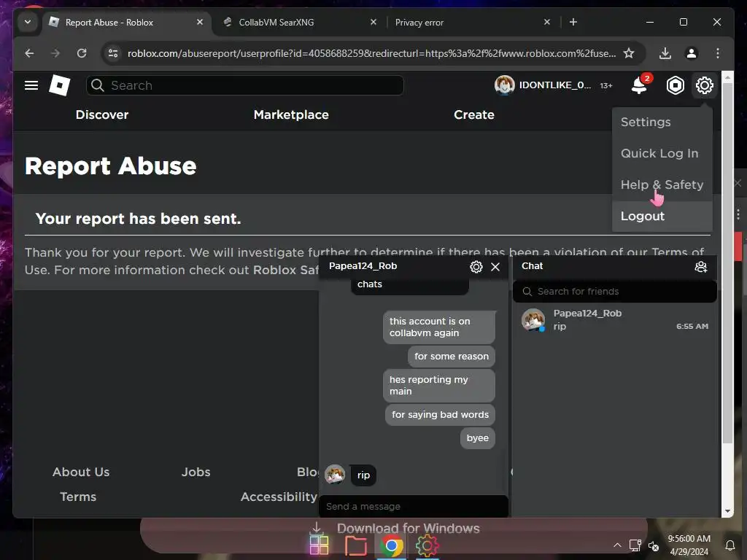
Task: Open the notifications bell with 2 alerts
Action: pyautogui.click(x=639, y=85)
